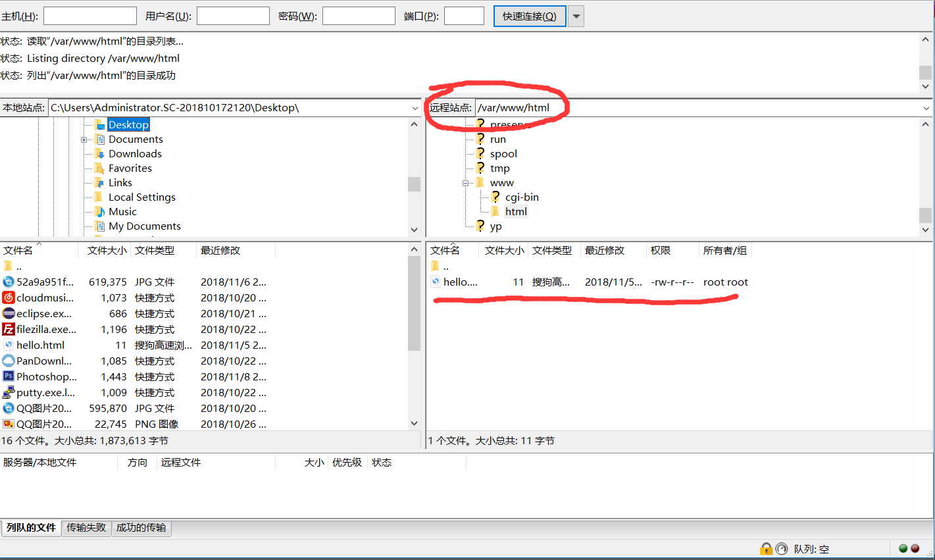Click the question-mark icon beside spool

pyautogui.click(x=481, y=153)
